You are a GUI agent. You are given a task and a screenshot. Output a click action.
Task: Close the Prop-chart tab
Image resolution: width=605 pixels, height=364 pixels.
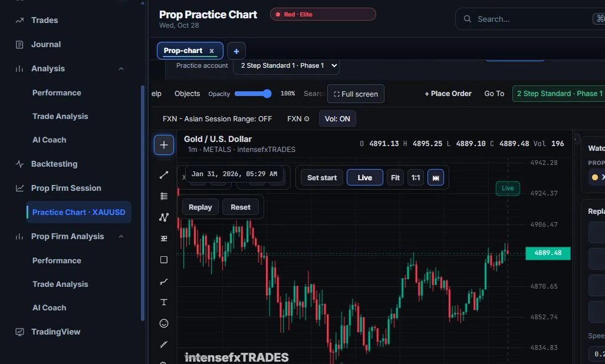pyautogui.click(x=212, y=51)
